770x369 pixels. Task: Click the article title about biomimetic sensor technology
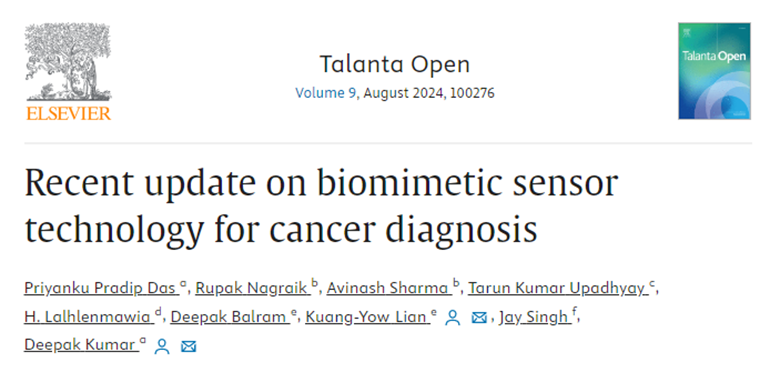click(x=321, y=205)
